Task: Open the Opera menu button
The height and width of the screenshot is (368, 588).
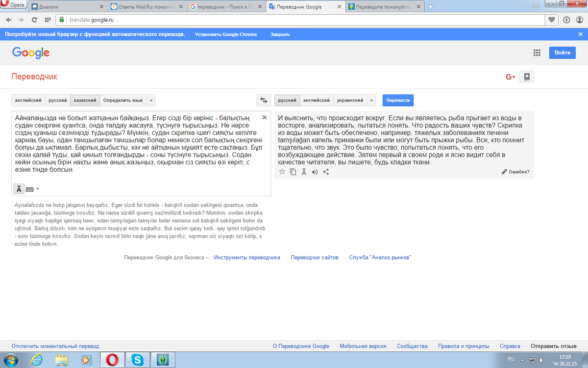Action: point(14,5)
